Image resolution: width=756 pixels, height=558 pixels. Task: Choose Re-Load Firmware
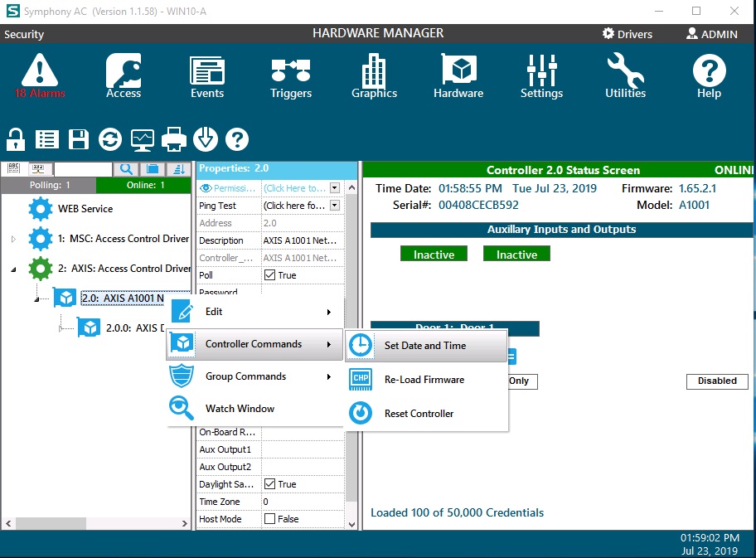click(x=426, y=380)
